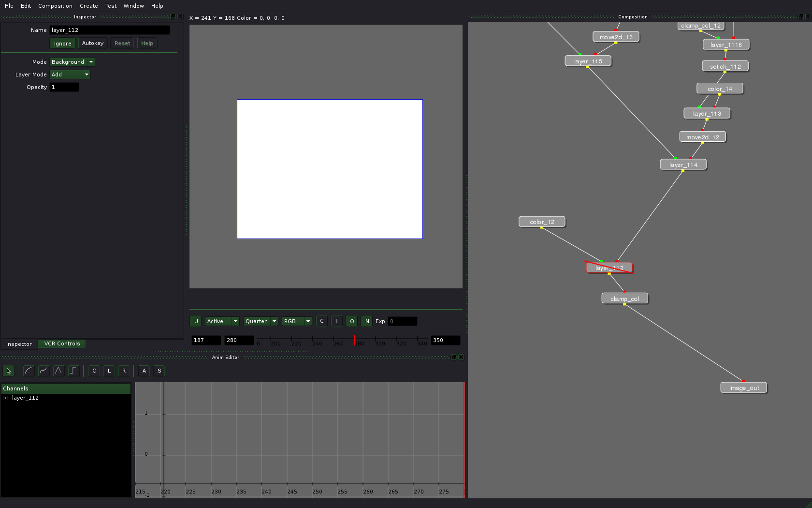Toggle Autokey in the Inspector
Image resolution: width=812 pixels, height=508 pixels.
tap(93, 44)
